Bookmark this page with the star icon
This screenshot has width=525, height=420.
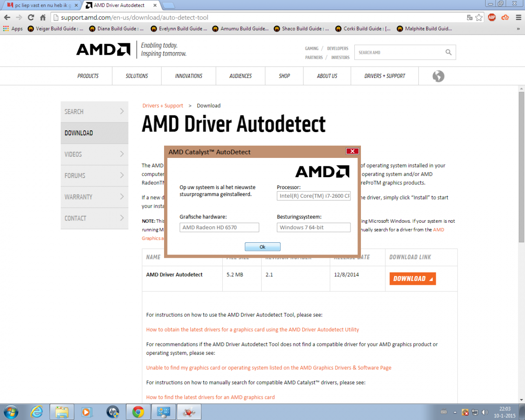point(479,17)
